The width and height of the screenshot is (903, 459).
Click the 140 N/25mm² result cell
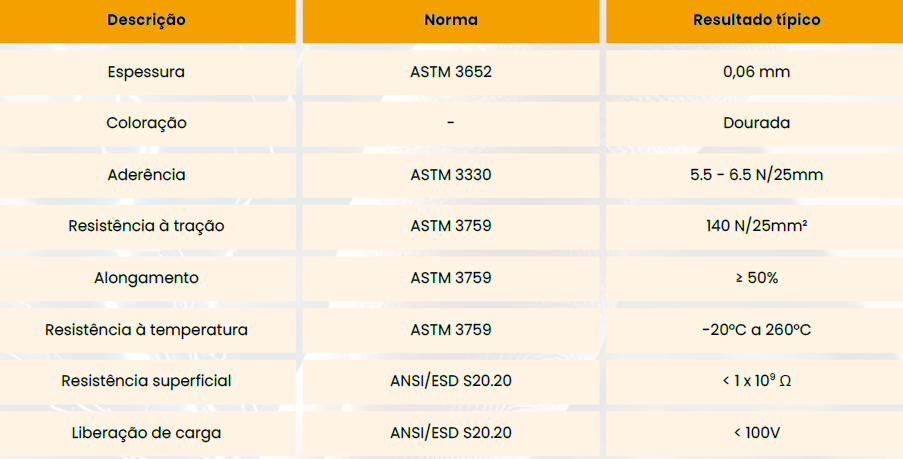coord(756,226)
